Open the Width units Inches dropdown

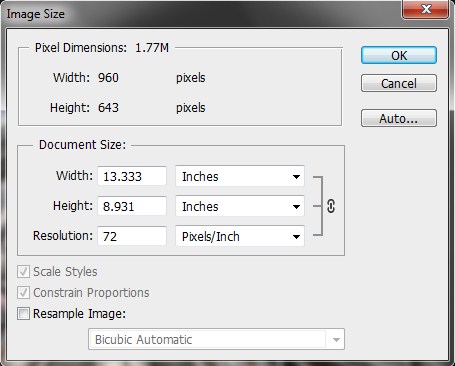(240, 176)
